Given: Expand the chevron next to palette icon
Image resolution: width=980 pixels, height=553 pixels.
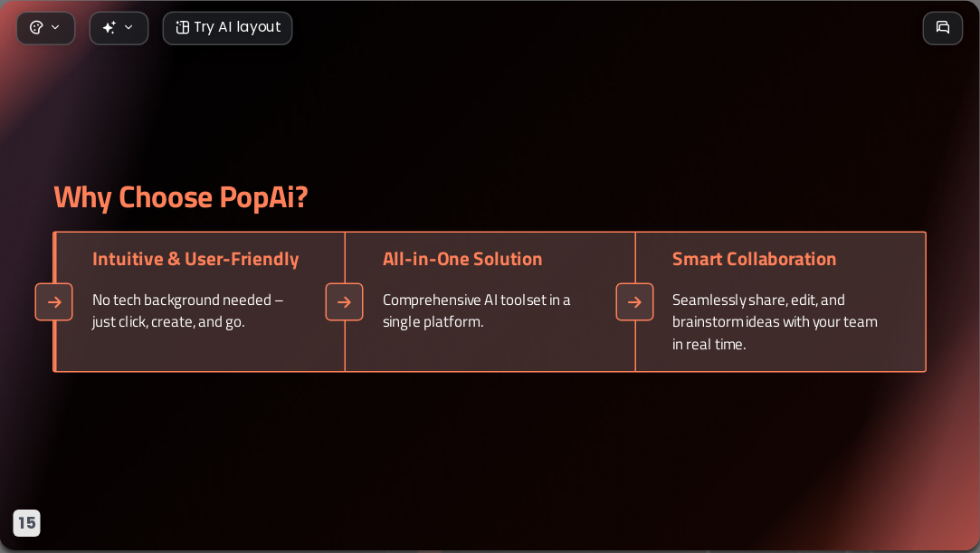Looking at the screenshot, I should pos(55,27).
